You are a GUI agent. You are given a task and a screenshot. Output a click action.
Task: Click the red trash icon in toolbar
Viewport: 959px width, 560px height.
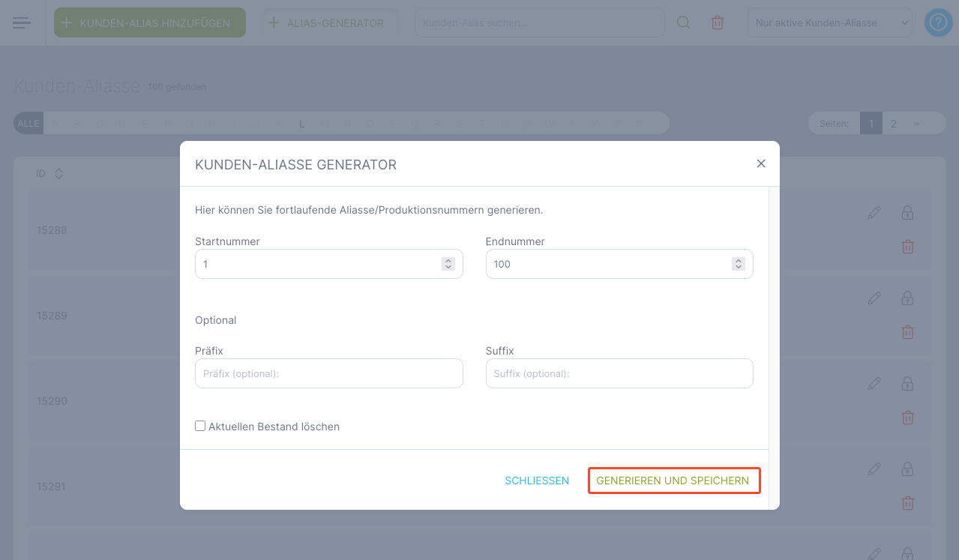(718, 22)
